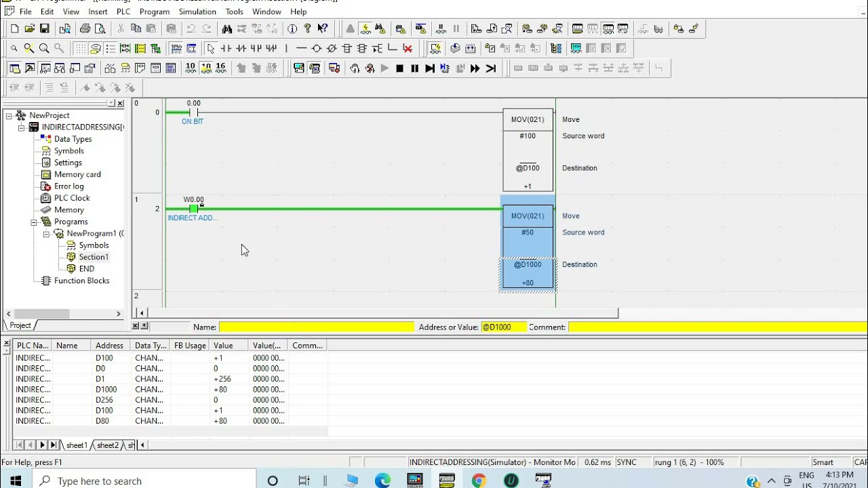
Task: Switch to watch window sheet1 tab
Action: pyautogui.click(x=76, y=445)
